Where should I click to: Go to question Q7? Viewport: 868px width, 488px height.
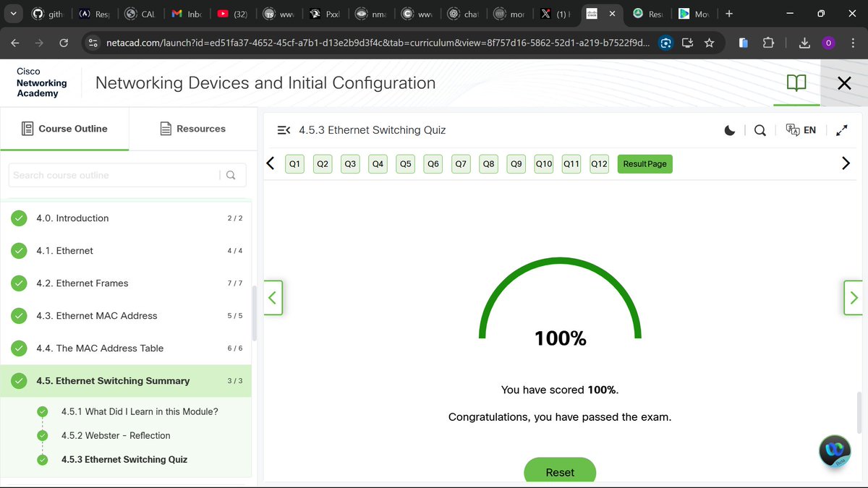[461, 164]
